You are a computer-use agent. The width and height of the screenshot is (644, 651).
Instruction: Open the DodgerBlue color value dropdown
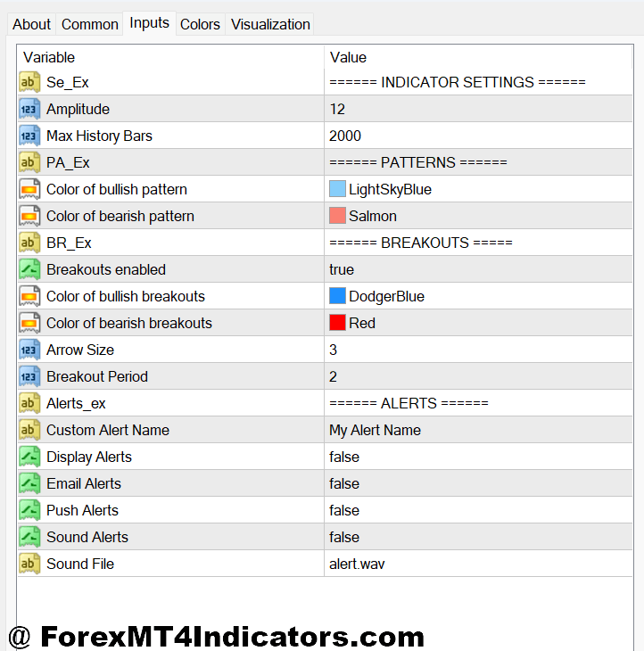point(386,296)
